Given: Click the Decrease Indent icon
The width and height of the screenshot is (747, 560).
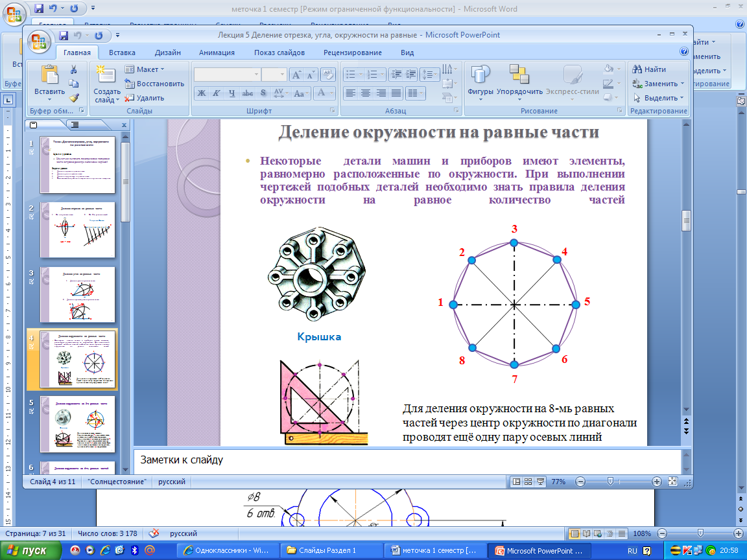Looking at the screenshot, I should click(x=396, y=75).
